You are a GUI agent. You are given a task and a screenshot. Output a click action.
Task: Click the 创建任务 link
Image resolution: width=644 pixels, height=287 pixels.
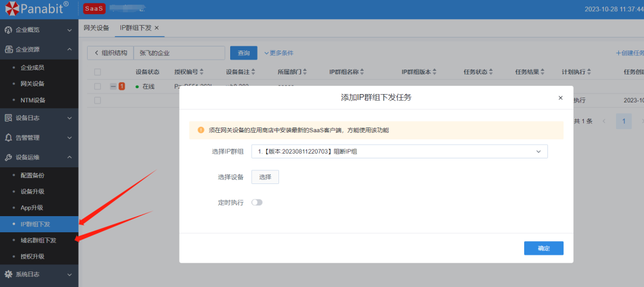tap(630, 53)
